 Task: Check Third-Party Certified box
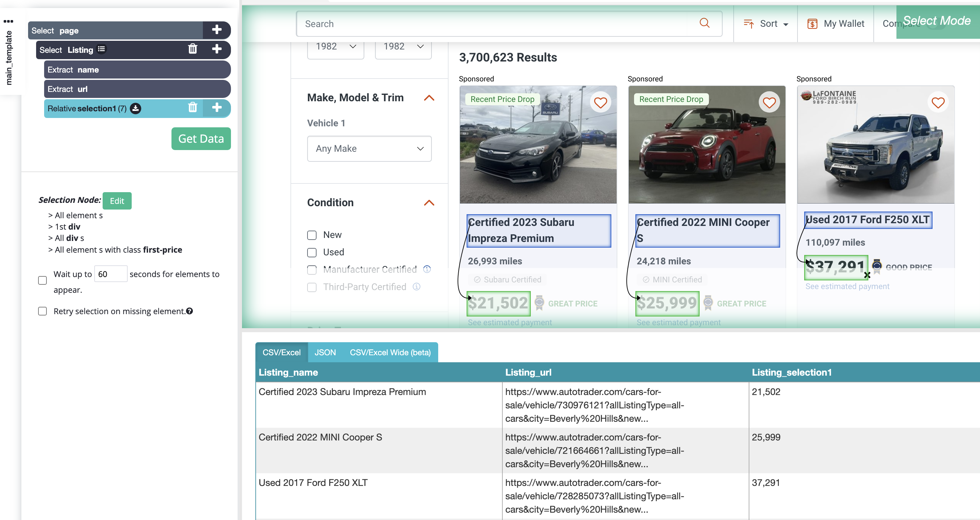coord(312,287)
